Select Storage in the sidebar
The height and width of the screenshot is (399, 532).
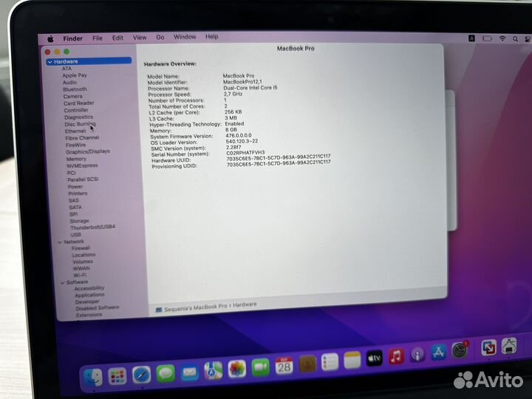[79, 221]
